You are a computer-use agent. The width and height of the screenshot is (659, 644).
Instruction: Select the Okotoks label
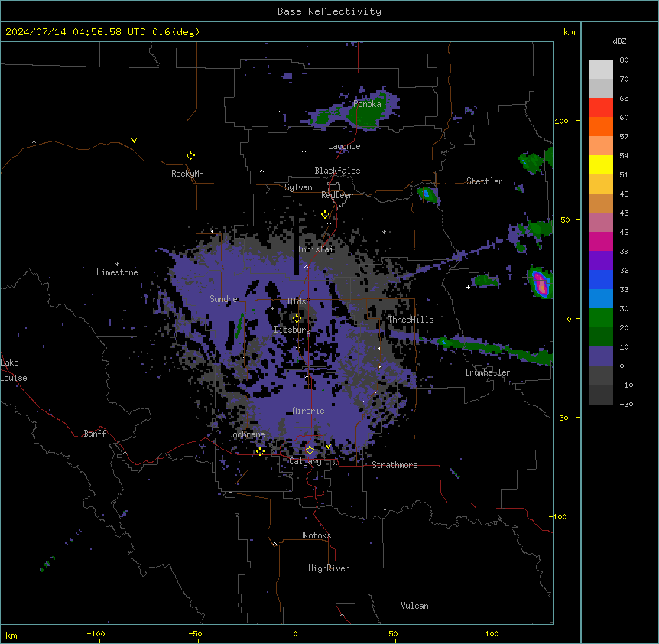point(315,535)
